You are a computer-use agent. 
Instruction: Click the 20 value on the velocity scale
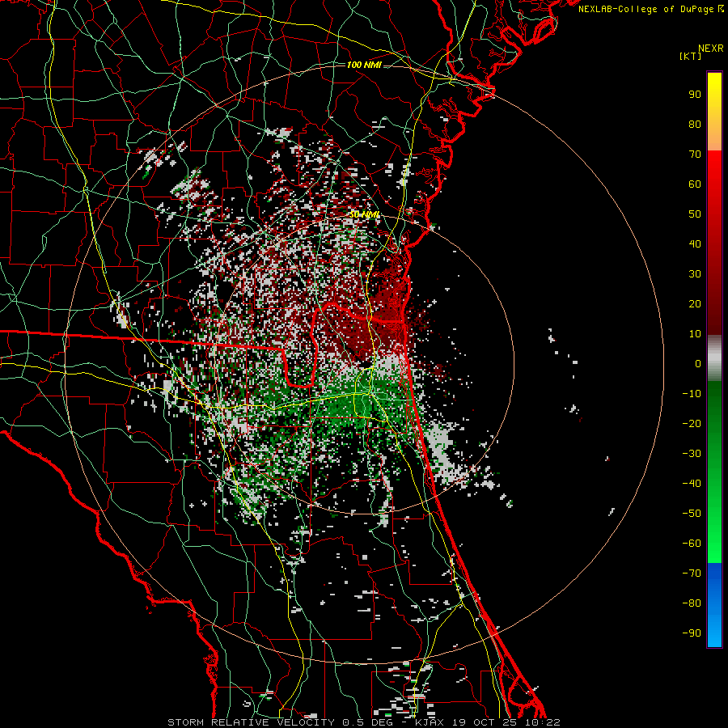695,304
